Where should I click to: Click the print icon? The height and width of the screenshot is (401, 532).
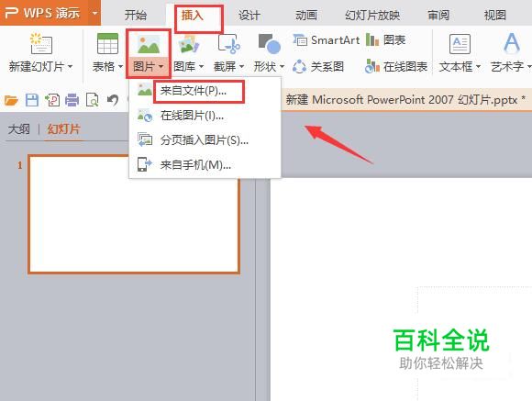[72, 100]
